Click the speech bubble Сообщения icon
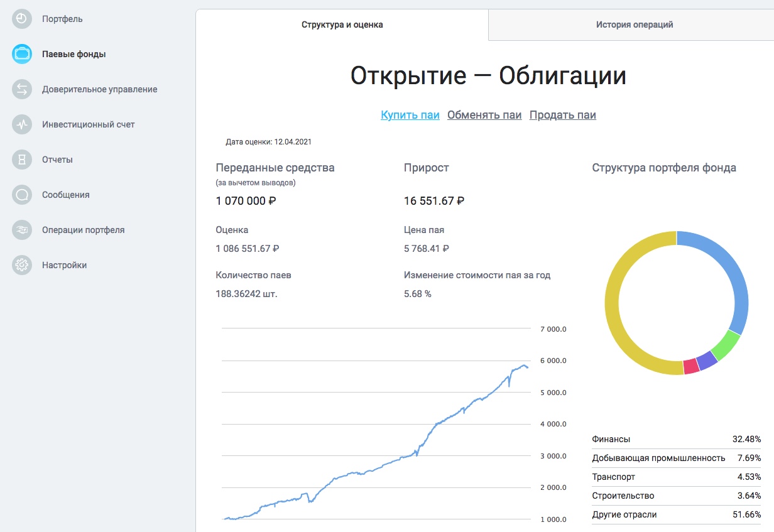The height and width of the screenshot is (532, 774). click(22, 195)
